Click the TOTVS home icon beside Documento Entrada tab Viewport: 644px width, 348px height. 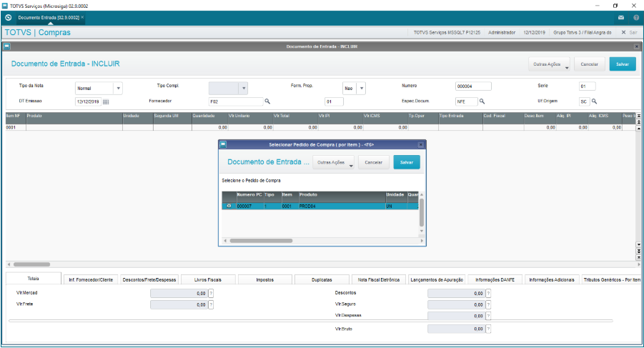pos(8,18)
